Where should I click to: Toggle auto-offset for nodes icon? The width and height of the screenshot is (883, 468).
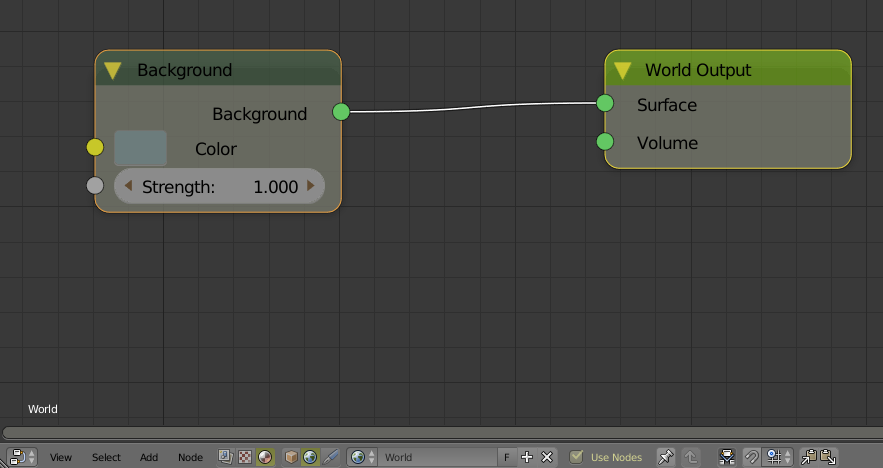(x=727, y=457)
